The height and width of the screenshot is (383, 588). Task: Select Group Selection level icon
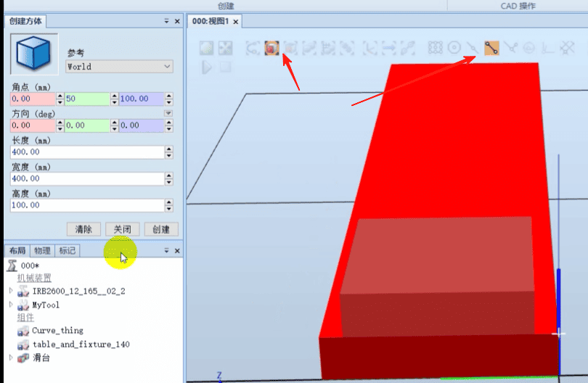tap(347, 48)
